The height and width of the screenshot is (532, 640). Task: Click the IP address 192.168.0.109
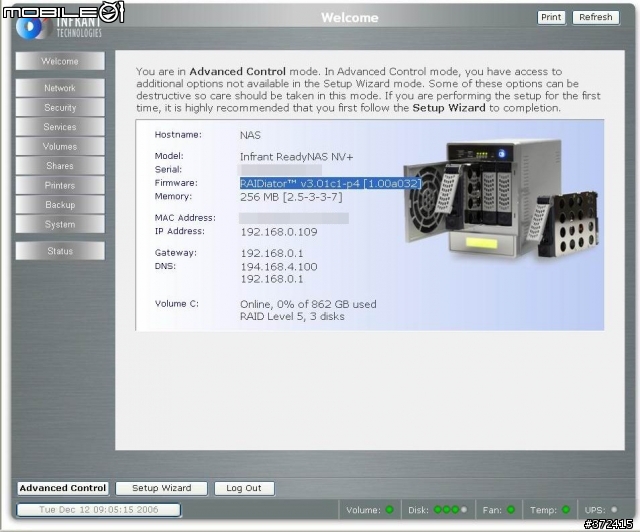coord(279,232)
